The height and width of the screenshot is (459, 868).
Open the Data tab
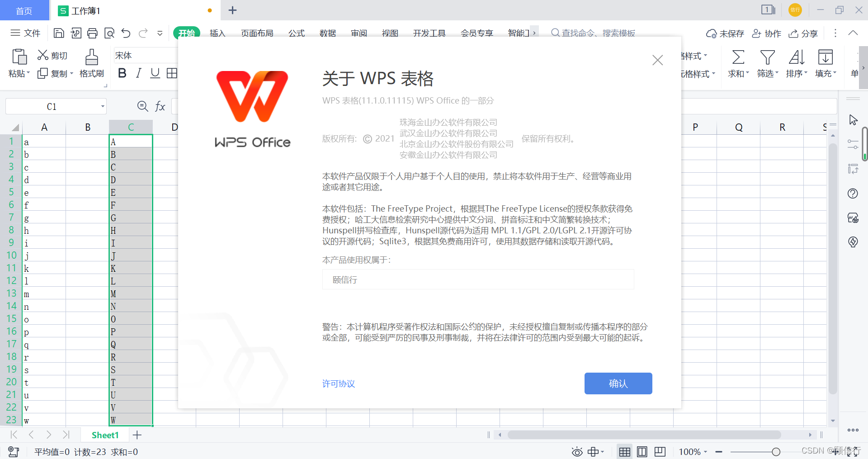328,33
